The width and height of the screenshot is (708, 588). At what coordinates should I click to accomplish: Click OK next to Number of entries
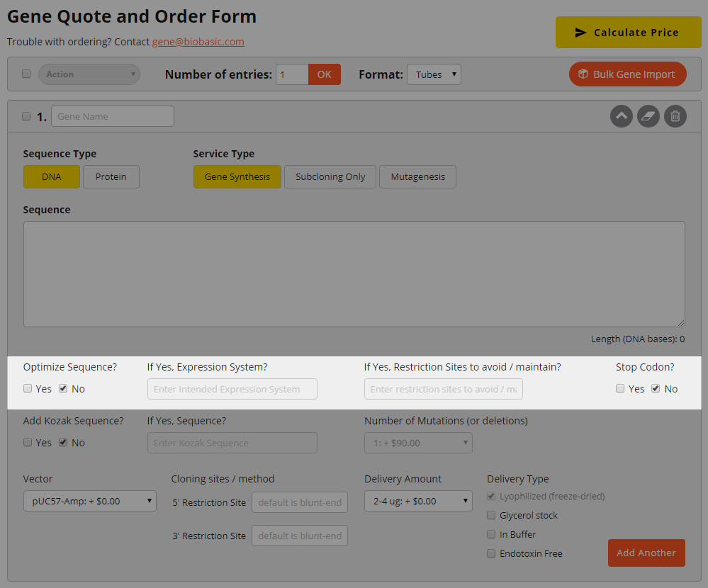click(324, 74)
